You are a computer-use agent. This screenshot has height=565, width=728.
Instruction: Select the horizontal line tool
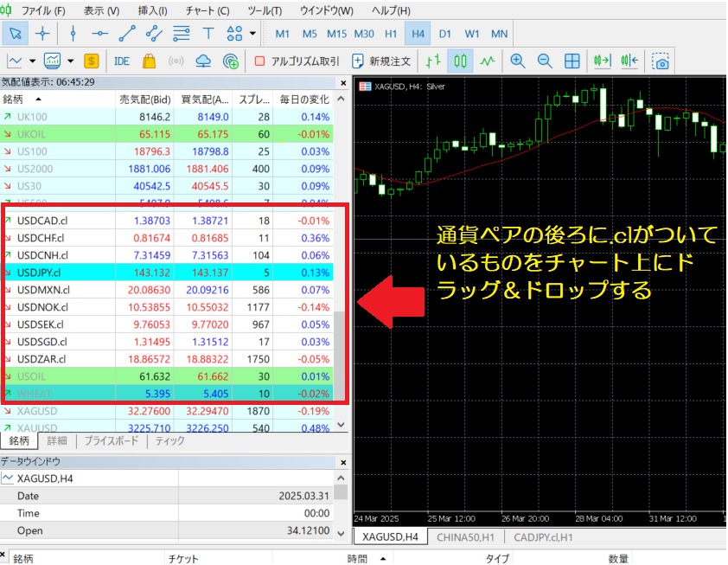click(99, 34)
